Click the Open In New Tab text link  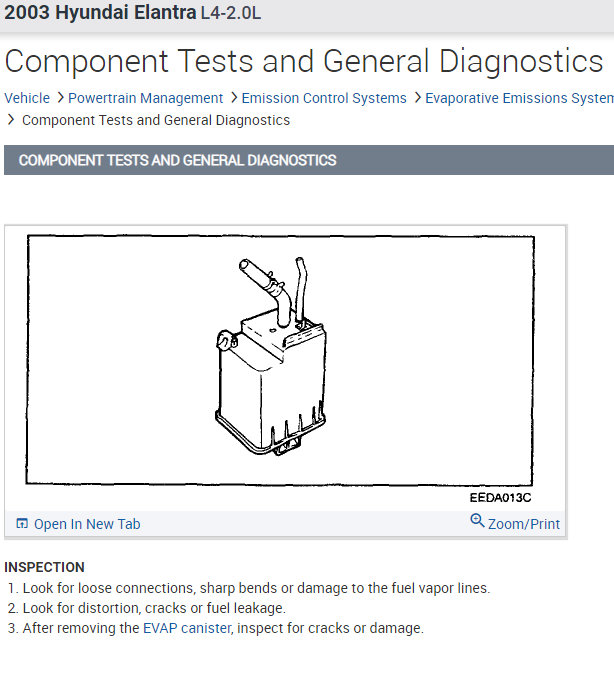coord(87,524)
